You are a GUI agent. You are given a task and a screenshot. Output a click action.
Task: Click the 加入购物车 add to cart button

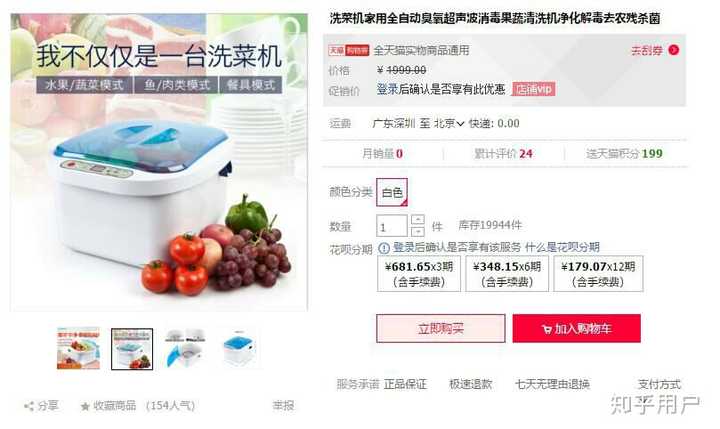coord(577,328)
